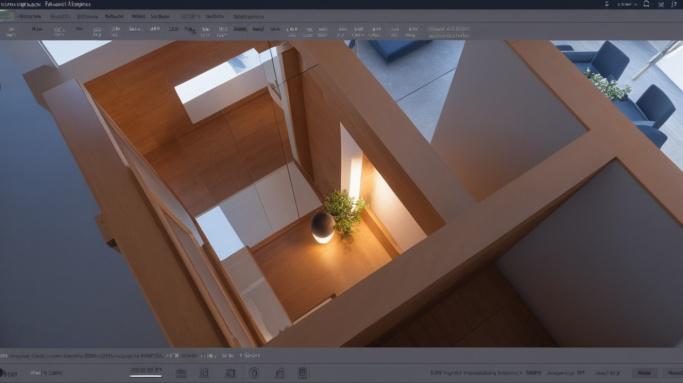Click the camera-frame icon before the round icon

(230, 373)
